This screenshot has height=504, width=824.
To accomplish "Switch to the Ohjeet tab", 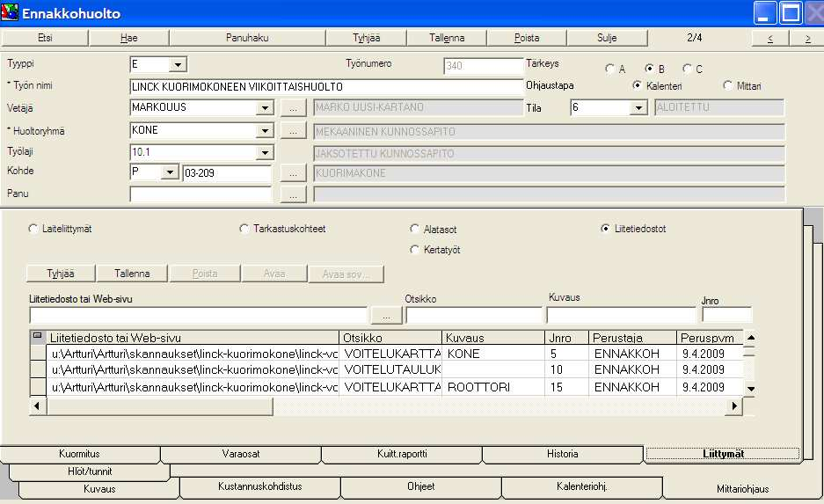I will [421, 486].
